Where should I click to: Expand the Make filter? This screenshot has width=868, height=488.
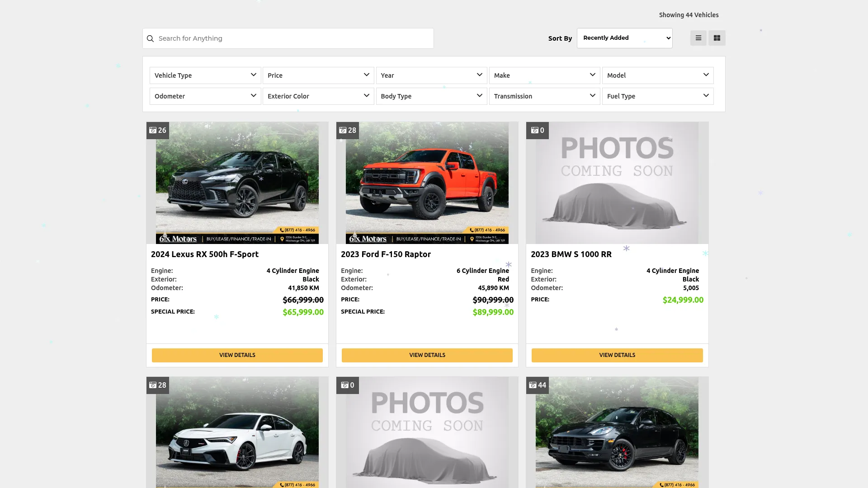[x=544, y=75]
